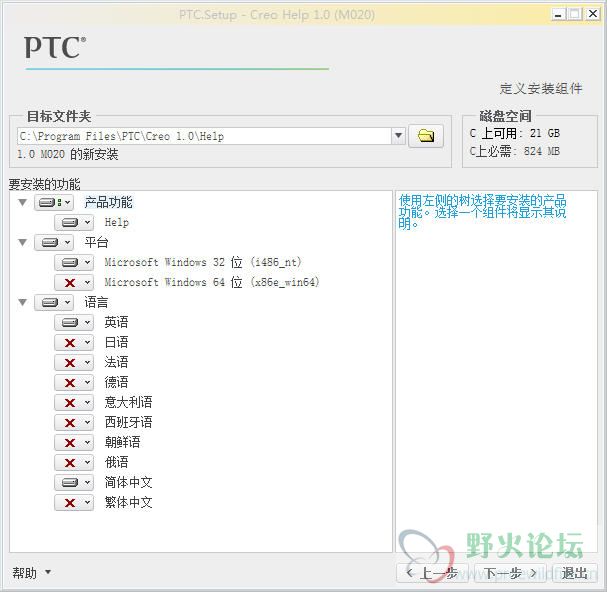Screen dimensions: 607x592
Task: Toggle install state of Windows 32 位
Action: [74, 263]
